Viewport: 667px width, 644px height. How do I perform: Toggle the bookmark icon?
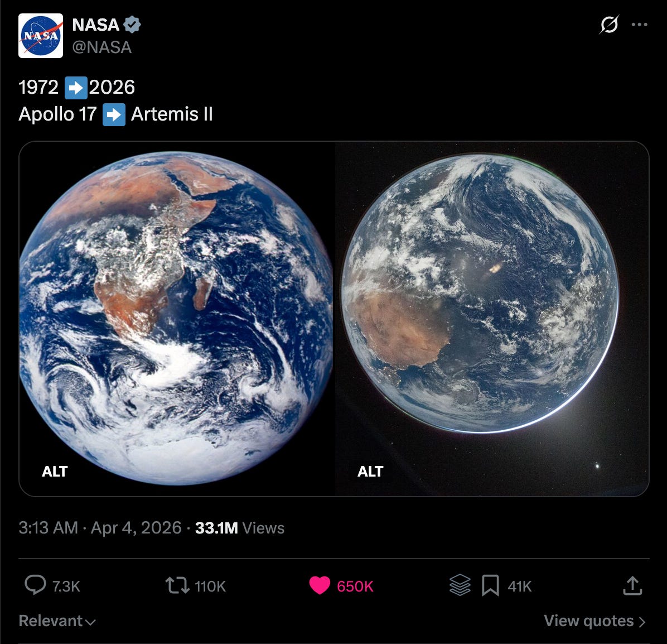coord(490,586)
